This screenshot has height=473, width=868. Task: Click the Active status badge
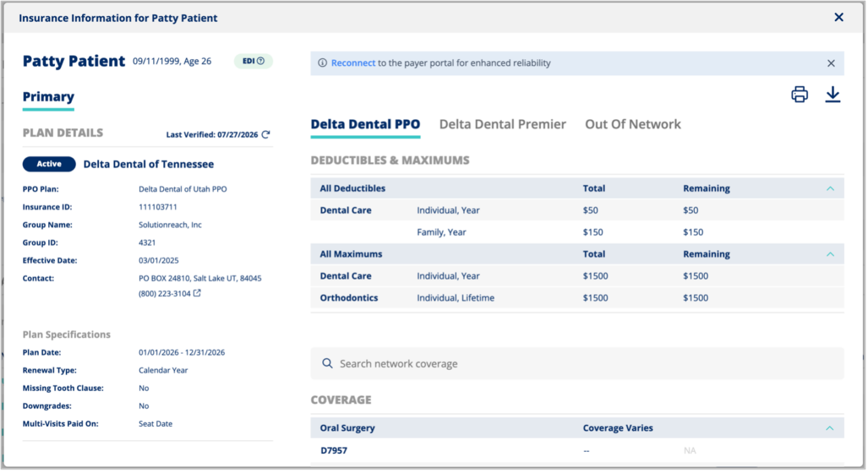coord(49,164)
